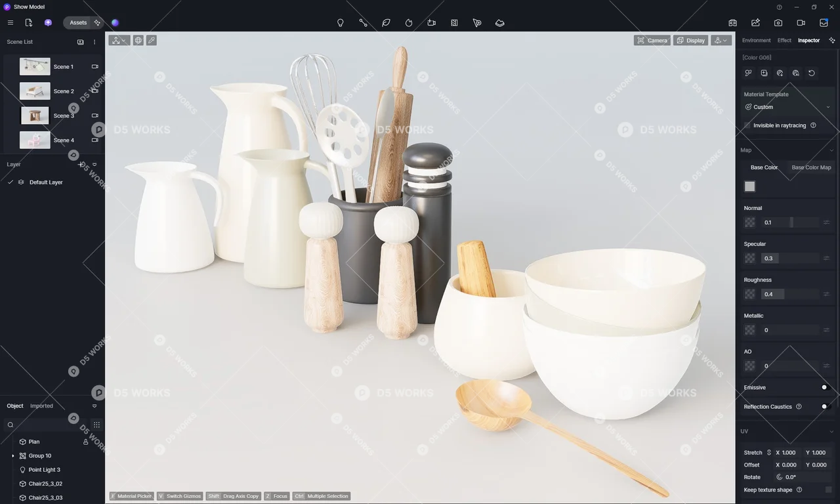
Task: Click the globe icon in viewport toolbar
Action: [x=138, y=41]
